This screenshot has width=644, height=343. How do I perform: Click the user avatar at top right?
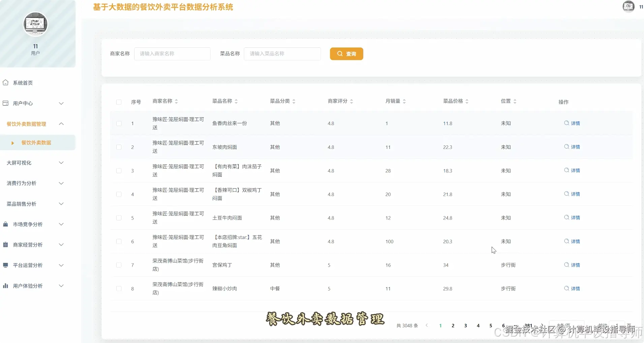click(628, 6)
